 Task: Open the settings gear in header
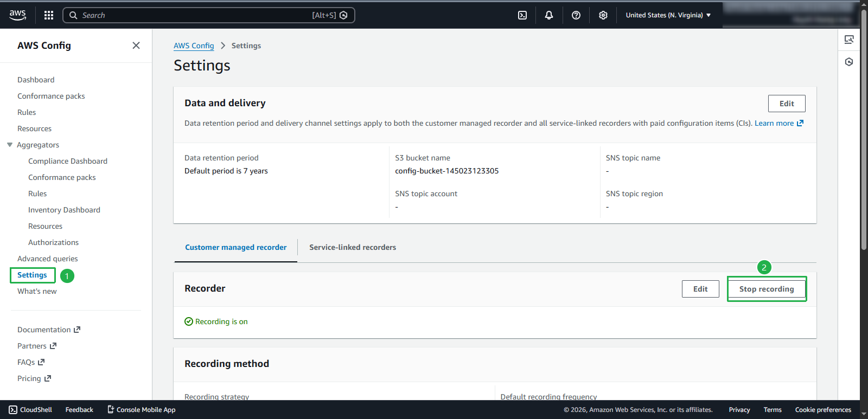click(603, 15)
